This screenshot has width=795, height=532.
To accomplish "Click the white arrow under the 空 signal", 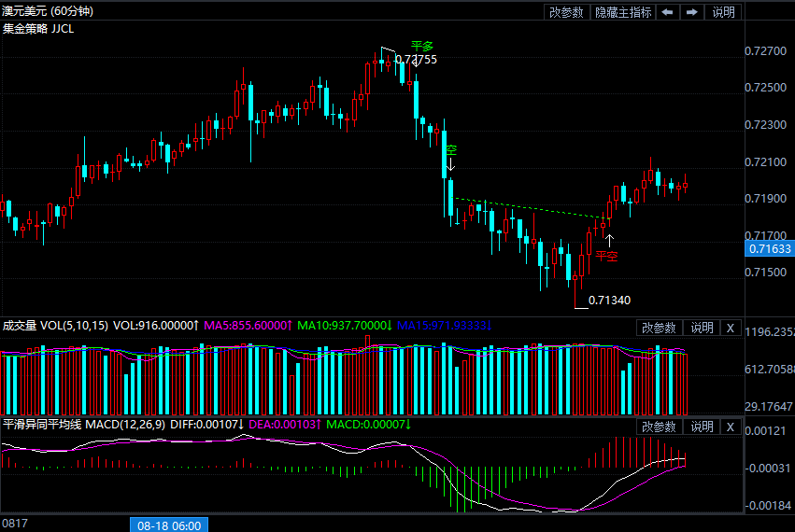I will 450,166.
